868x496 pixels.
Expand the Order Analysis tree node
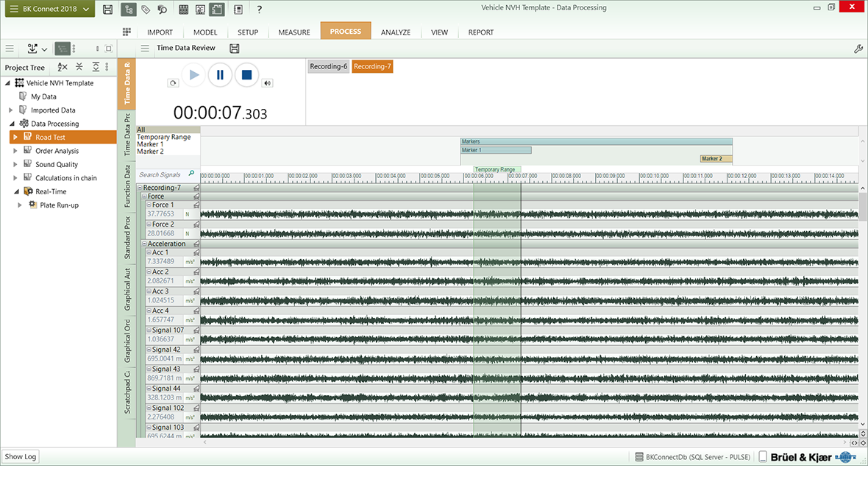pos(15,151)
